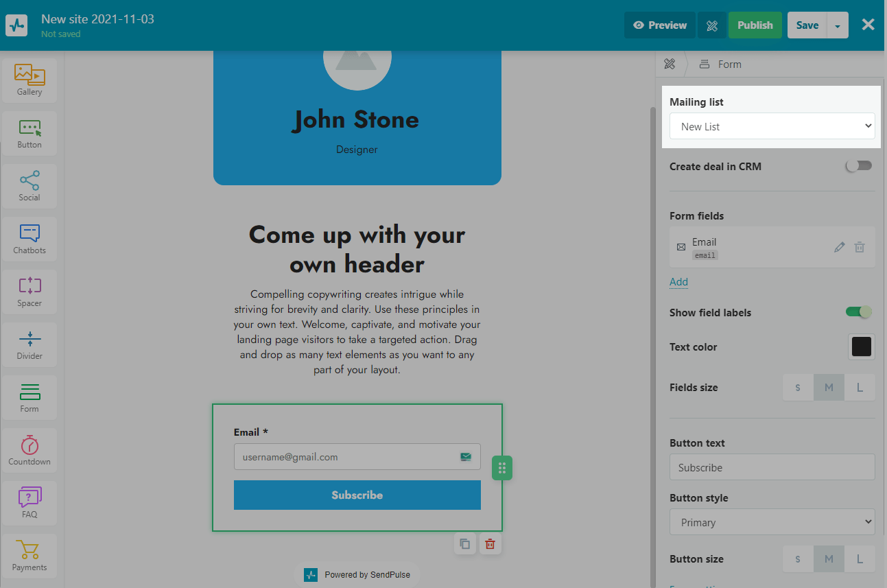Set Button size to S

pyautogui.click(x=798, y=559)
